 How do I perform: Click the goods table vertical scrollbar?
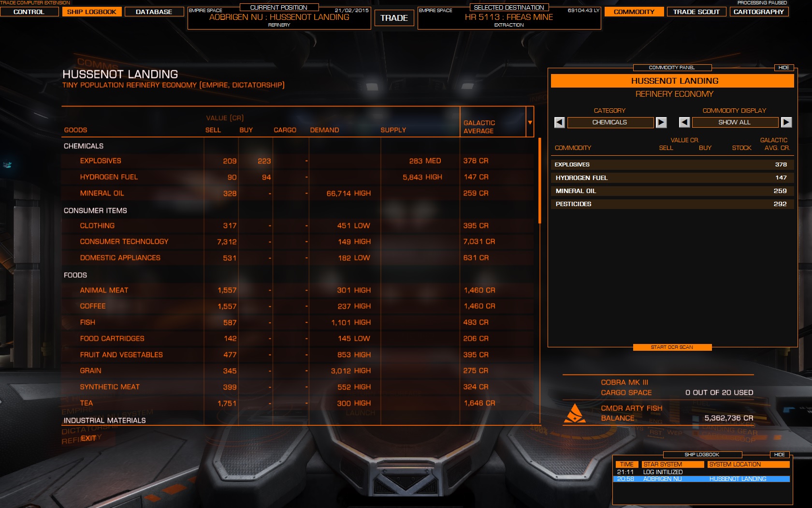pos(539,180)
